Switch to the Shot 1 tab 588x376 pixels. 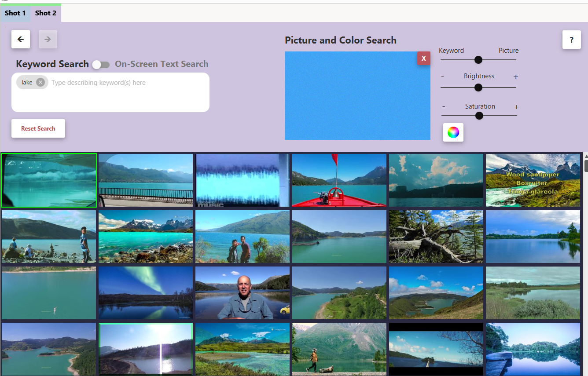(x=15, y=13)
